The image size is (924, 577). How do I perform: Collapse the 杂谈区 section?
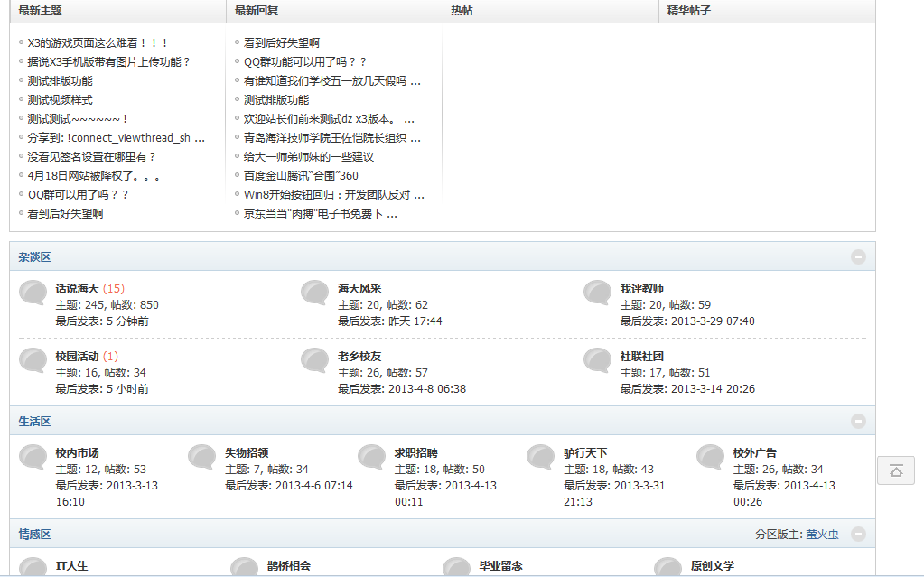[x=859, y=257]
